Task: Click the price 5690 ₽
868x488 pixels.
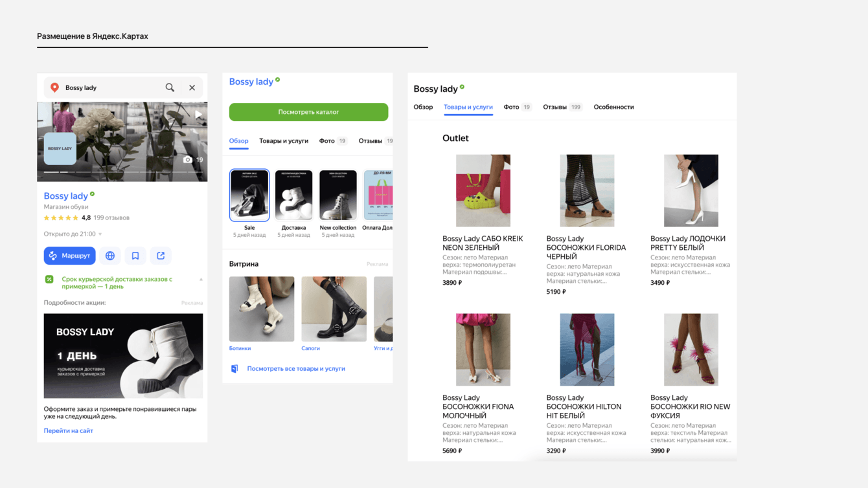Action: [452, 451]
